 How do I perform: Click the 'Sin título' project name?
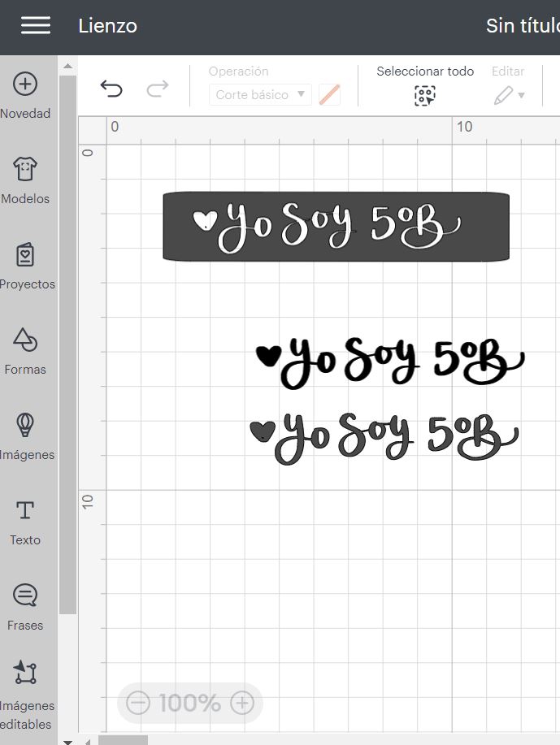point(523,26)
